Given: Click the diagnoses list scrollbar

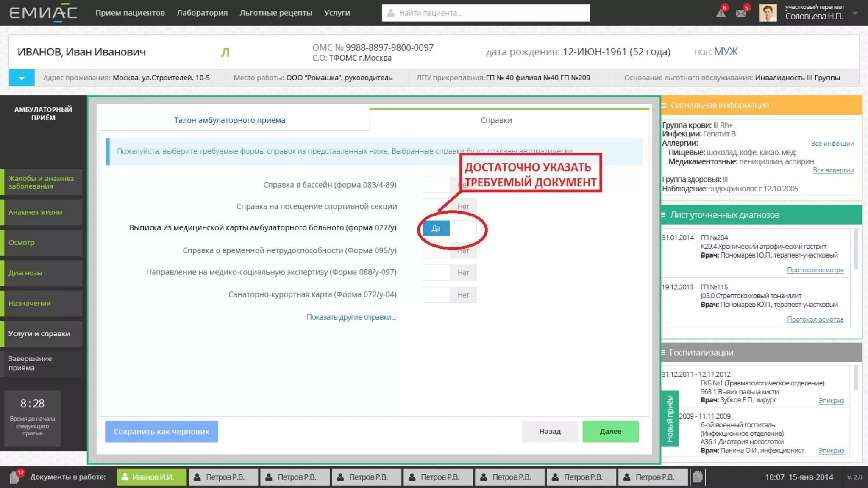Looking at the screenshot, I should [x=856, y=249].
